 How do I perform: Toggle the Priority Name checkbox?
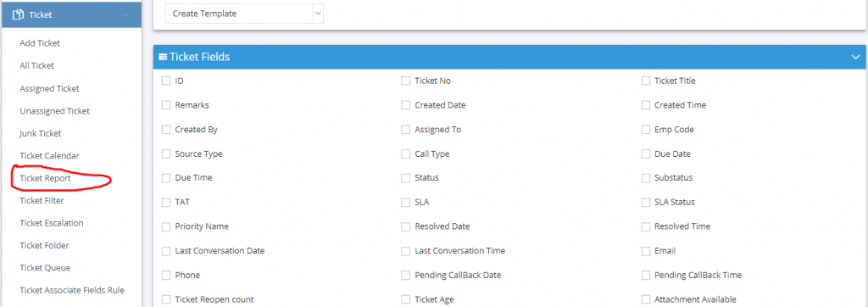[166, 226]
